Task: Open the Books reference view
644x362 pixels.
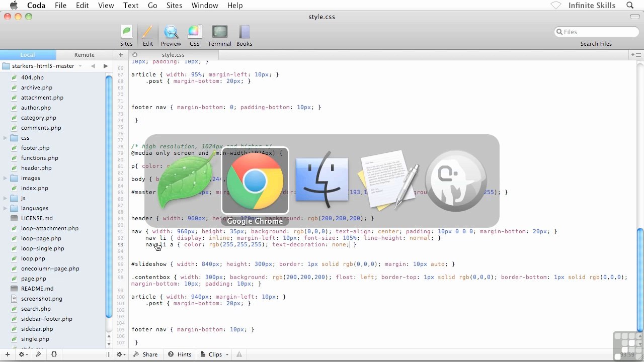Action: [x=244, y=36]
